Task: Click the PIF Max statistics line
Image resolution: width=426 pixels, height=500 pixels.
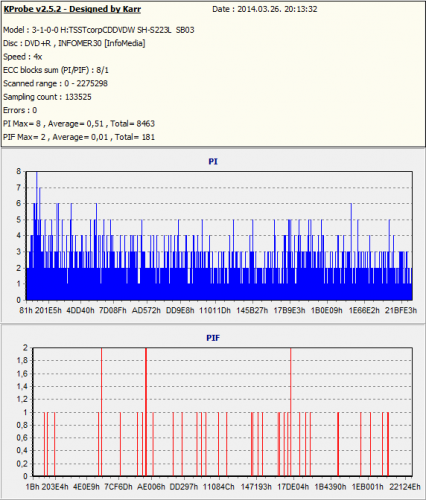Action: [x=79, y=137]
